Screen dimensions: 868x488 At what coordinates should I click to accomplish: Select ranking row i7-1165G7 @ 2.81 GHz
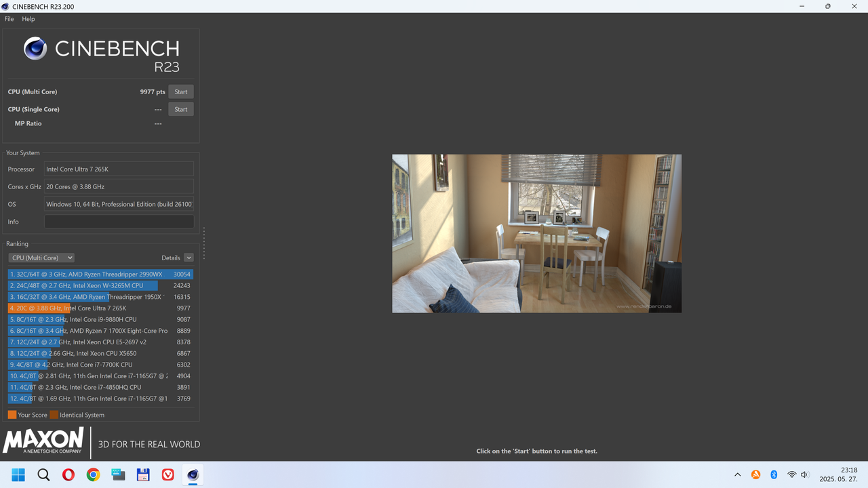click(100, 375)
